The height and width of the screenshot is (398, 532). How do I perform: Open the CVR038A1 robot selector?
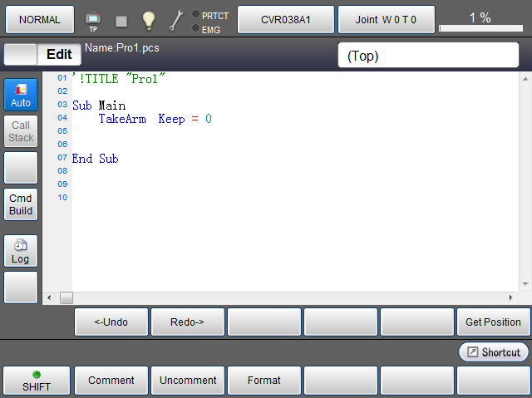click(286, 19)
